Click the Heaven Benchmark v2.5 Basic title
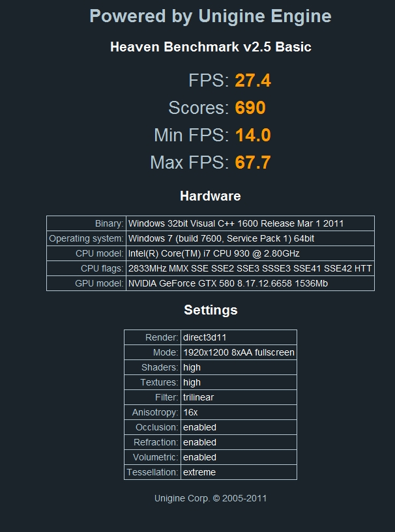Screen dimensions: 395x532 [211, 47]
